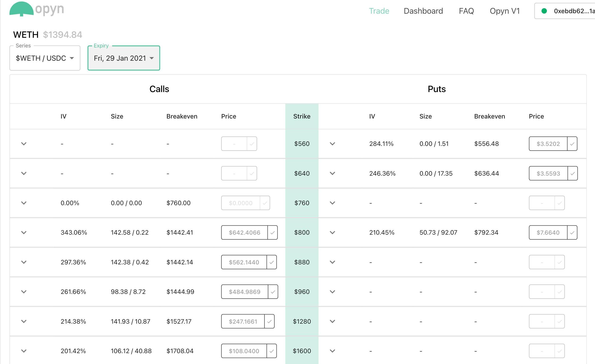
Task: Expand the puts row with 210.45% IV
Action: [332, 233]
